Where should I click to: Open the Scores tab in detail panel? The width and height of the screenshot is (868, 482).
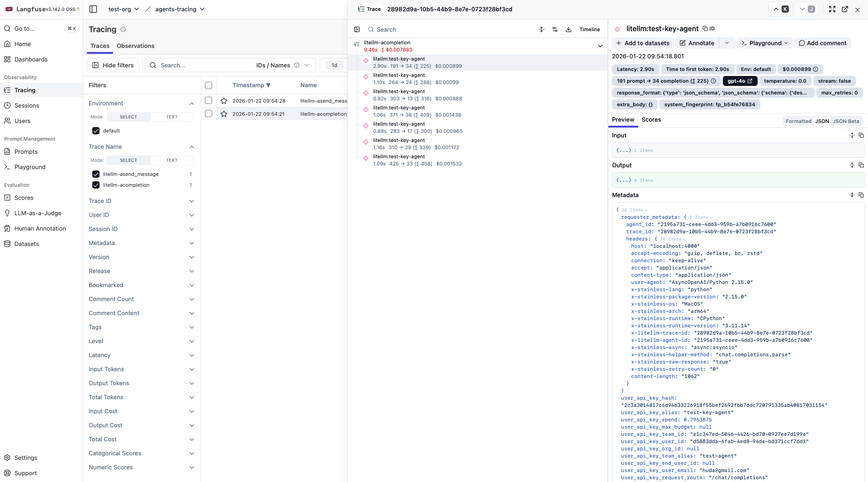(651, 119)
